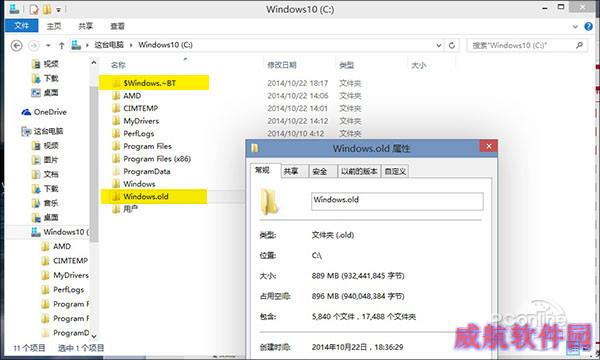The image size is (600, 360).
Task: Click the search magnifier icon
Action: (579, 45)
